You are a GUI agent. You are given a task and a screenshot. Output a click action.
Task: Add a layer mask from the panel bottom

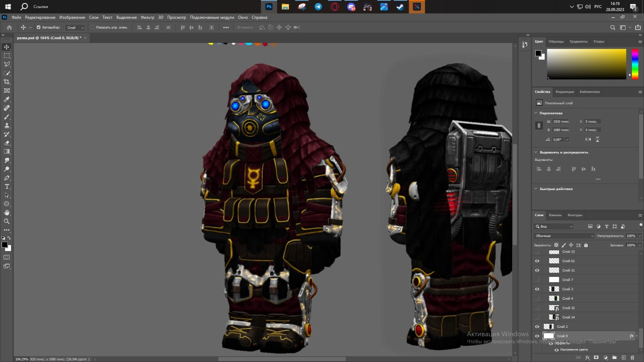tap(596, 358)
